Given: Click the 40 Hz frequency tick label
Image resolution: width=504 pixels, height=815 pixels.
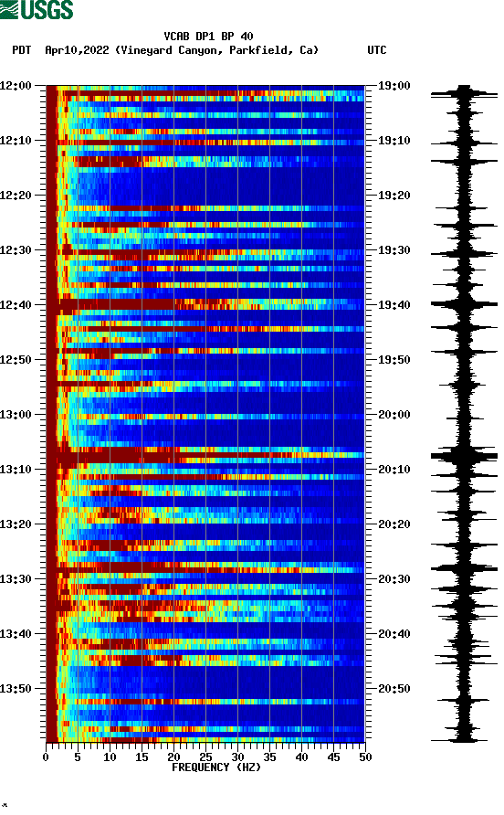Looking at the screenshot, I should click(301, 757).
